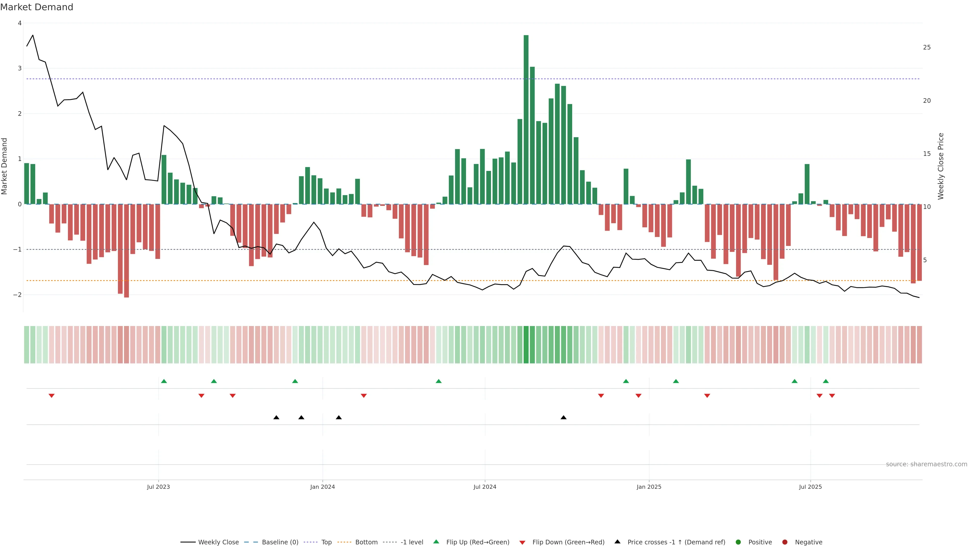Screen dimensions: 980x551
Task: Toggle the -1 level legend entry
Action: tap(412, 542)
